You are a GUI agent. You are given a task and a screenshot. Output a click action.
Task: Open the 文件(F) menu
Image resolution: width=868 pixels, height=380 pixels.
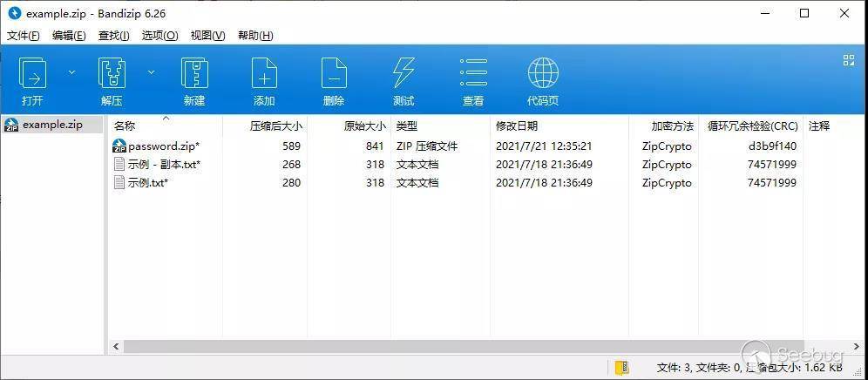point(24,36)
